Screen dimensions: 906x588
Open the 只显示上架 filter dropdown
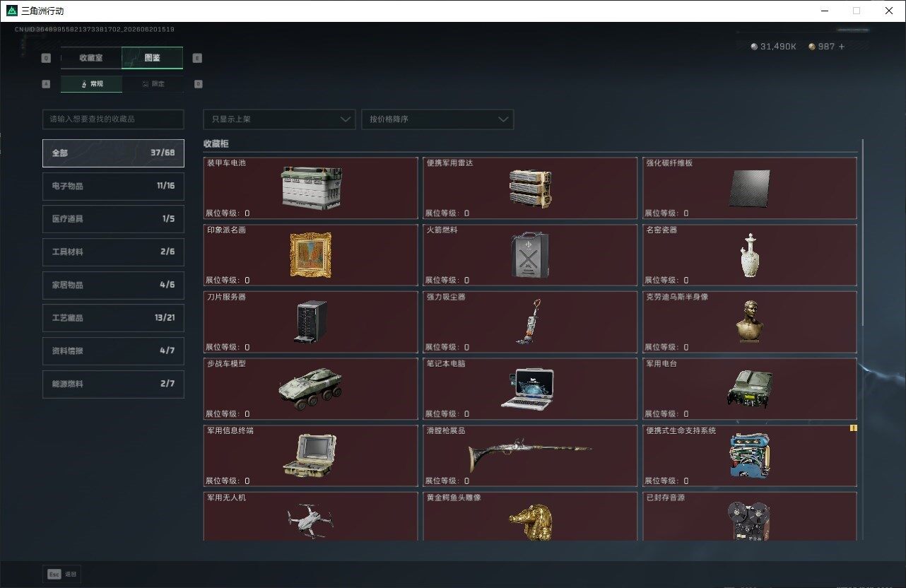coord(279,119)
